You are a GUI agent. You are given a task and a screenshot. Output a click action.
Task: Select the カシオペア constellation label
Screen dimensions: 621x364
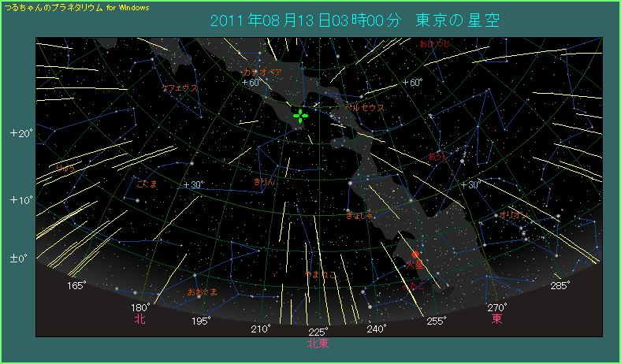[x=262, y=72]
